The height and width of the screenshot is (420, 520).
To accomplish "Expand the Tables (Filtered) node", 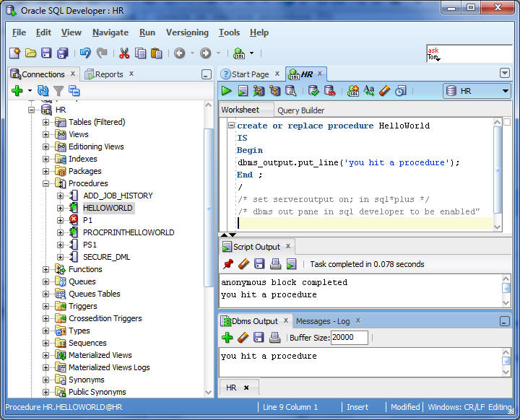I will click(45, 122).
